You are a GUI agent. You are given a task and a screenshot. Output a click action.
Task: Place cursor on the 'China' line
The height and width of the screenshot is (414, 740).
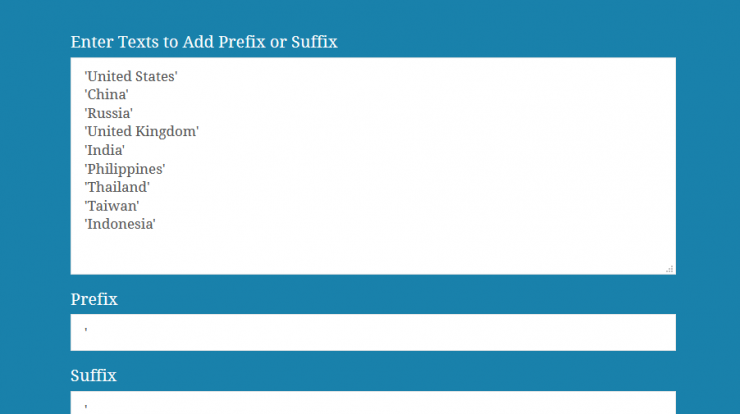pyautogui.click(x=106, y=94)
